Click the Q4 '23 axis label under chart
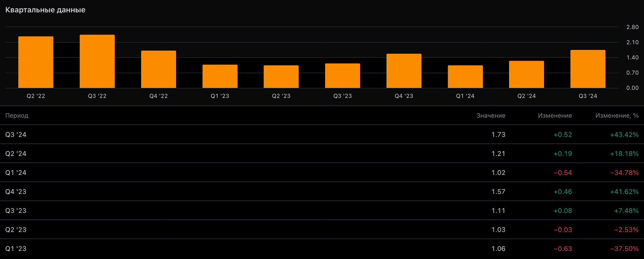This screenshot has height=259, width=644. [404, 96]
